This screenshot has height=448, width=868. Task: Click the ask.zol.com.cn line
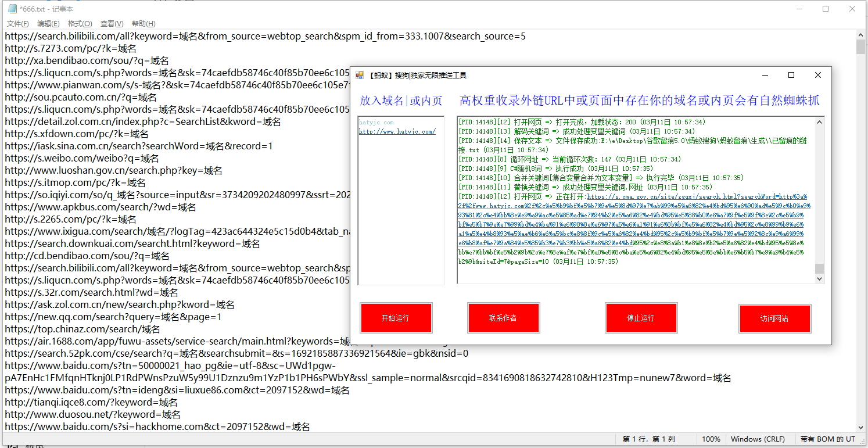[120, 304]
